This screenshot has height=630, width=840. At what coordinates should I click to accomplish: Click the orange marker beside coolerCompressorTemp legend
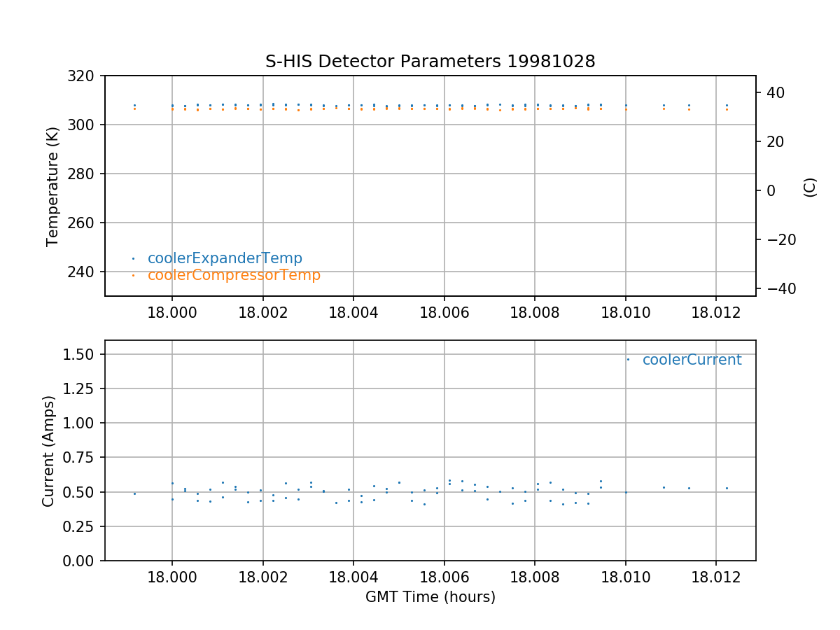[x=133, y=276]
